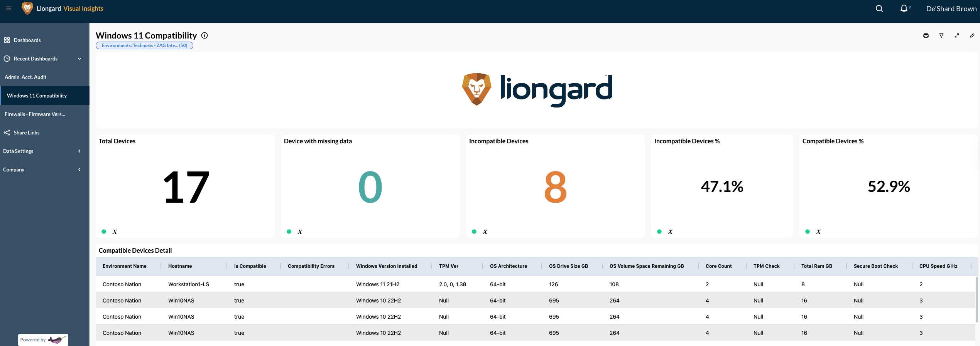Click the Total Devices value 17

tap(186, 187)
